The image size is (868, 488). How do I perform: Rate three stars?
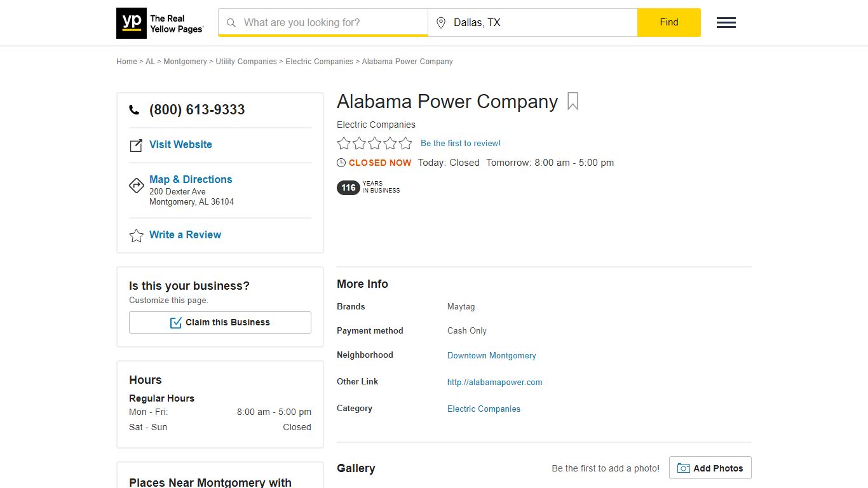[374, 144]
